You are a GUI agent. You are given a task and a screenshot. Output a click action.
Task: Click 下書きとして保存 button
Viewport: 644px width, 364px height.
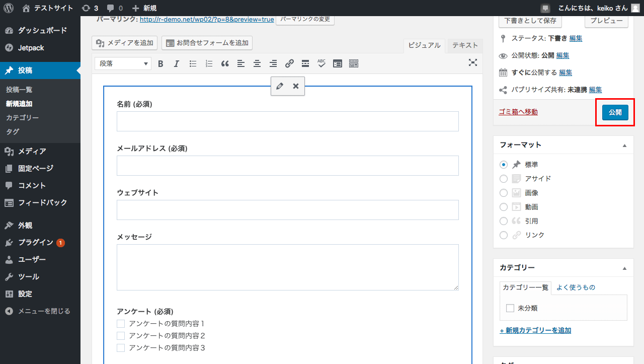pyautogui.click(x=530, y=21)
